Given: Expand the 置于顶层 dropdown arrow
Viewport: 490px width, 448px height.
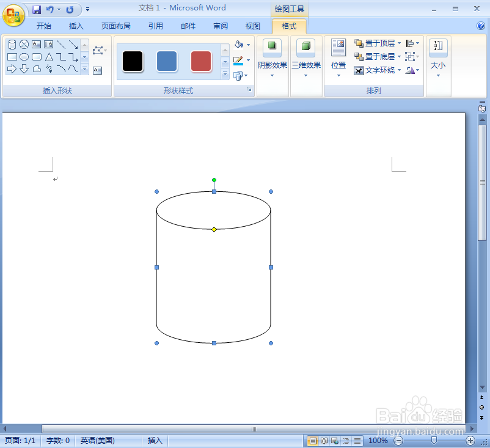Looking at the screenshot, I should click(400, 43).
